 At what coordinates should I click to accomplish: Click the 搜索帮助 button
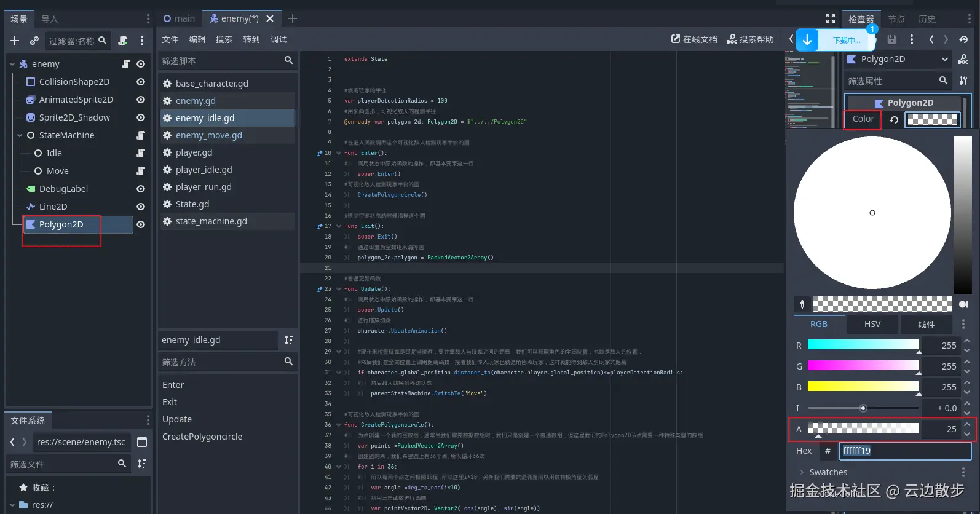pyautogui.click(x=750, y=39)
